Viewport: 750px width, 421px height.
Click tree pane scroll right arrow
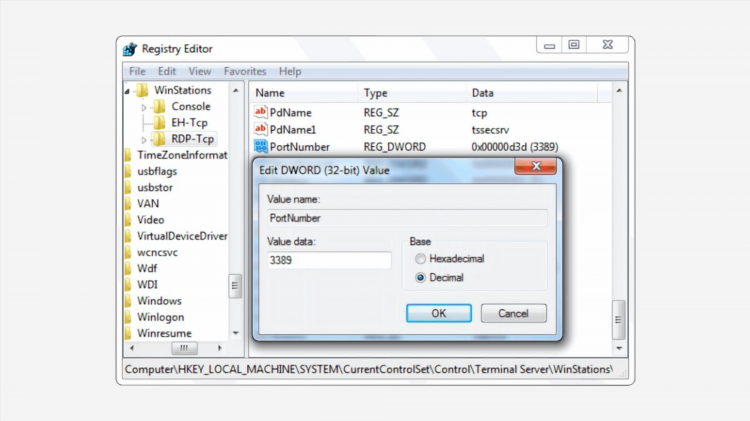[220, 348]
